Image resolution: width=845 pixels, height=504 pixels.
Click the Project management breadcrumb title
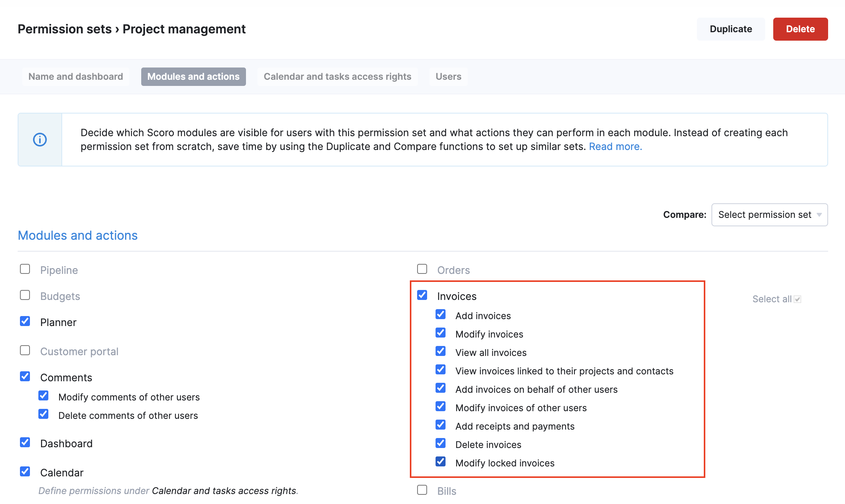point(184,29)
